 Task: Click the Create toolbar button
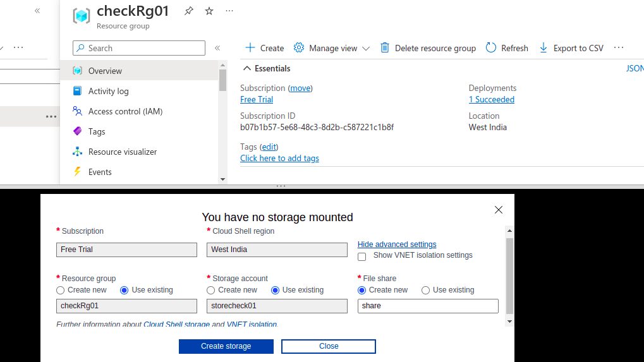[265, 48]
